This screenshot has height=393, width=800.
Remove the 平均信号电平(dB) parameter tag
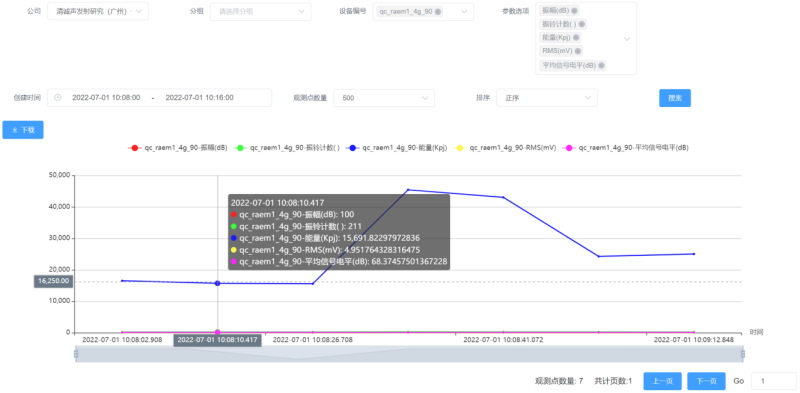click(x=601, y=65)
